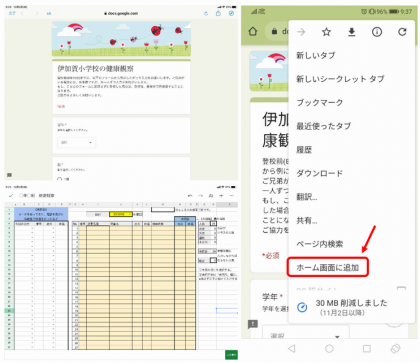Tap docs.google.com address bar on iPad
The width and height of the screenshot is (420, 363).
121,13
